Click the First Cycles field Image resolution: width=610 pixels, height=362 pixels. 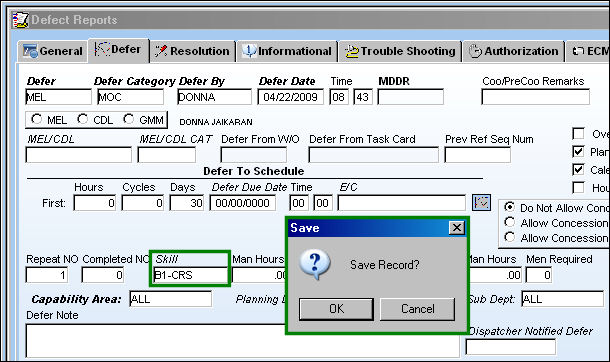pos(142,203)
